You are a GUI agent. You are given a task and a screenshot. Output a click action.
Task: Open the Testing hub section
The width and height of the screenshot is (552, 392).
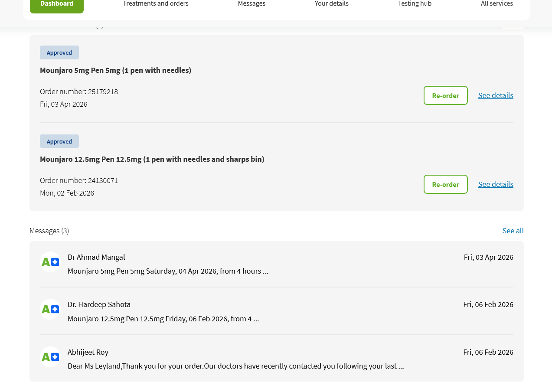pos(415,4)
